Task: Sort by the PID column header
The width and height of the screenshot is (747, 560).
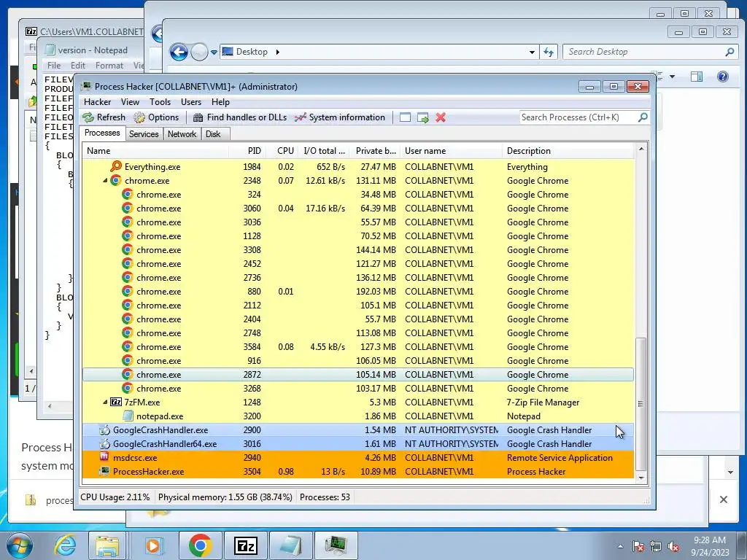Action: point(247,150)
